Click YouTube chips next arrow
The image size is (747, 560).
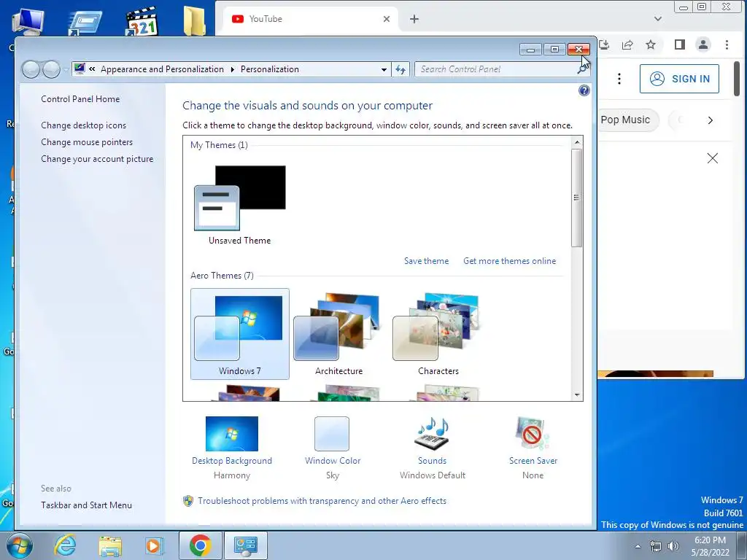tap(711, 120)
